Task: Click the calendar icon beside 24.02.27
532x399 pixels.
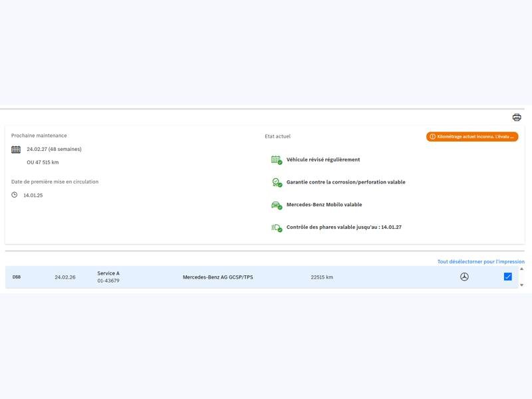Action: click(x=16, y=150)
